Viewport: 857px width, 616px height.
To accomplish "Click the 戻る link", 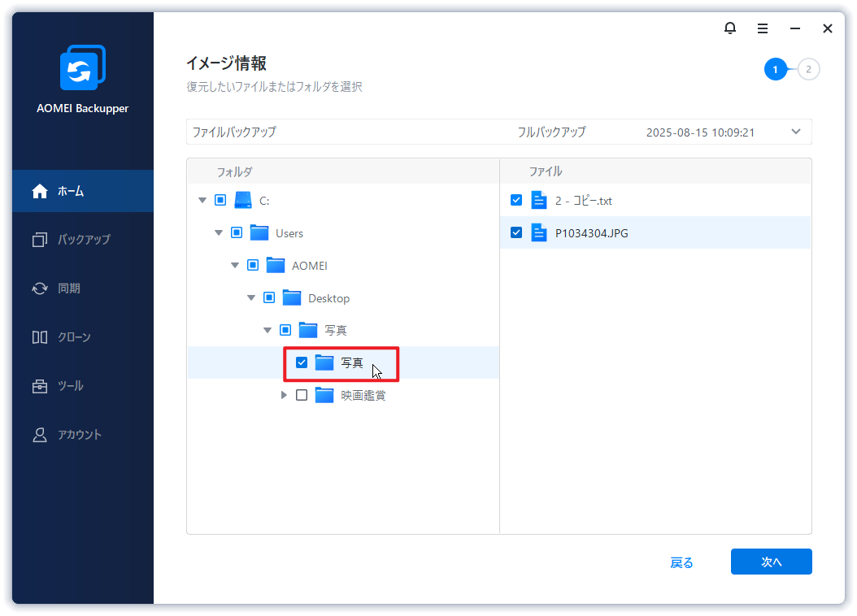I will [681, 562].
